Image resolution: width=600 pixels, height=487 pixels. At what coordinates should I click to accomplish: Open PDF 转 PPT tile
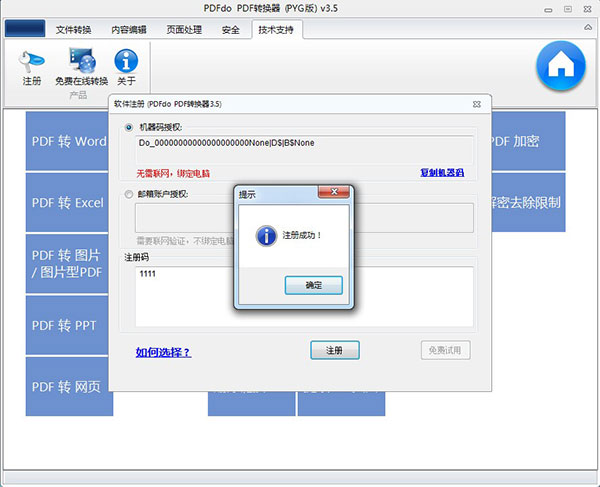pyautogui.click(x=67, y=325)
